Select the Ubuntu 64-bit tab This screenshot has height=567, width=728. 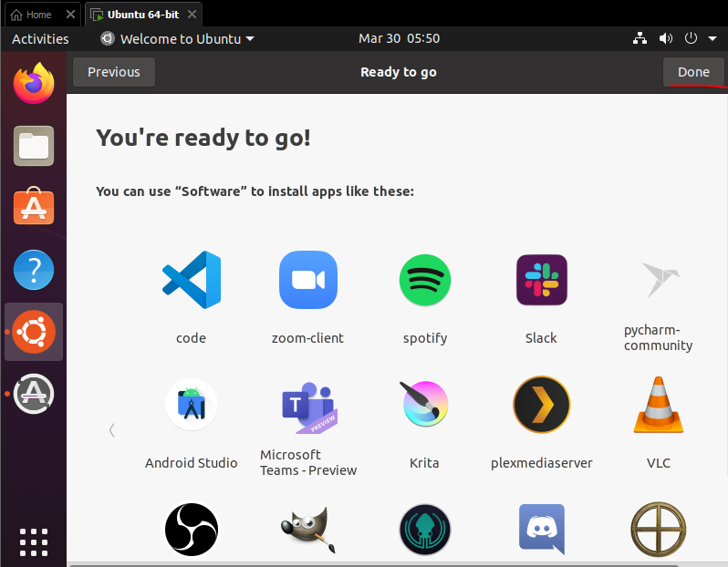tap(143, 15)
